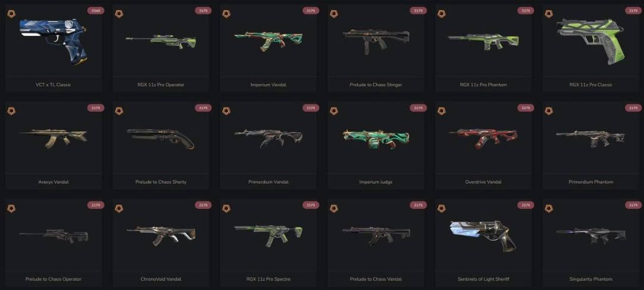The image size is (644, 290).
Task: Click the Prelude to Chaos Operator name label
Action: click(54, 279)
